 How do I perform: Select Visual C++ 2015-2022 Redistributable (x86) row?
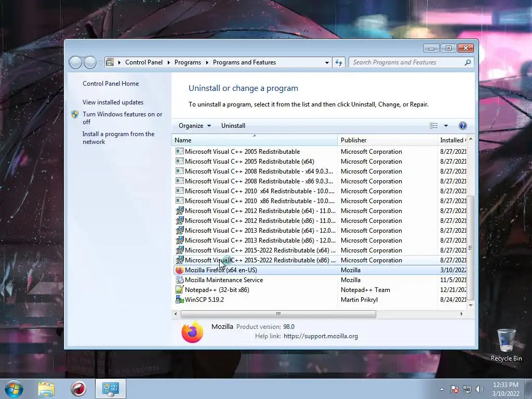[x=320, y=260]
